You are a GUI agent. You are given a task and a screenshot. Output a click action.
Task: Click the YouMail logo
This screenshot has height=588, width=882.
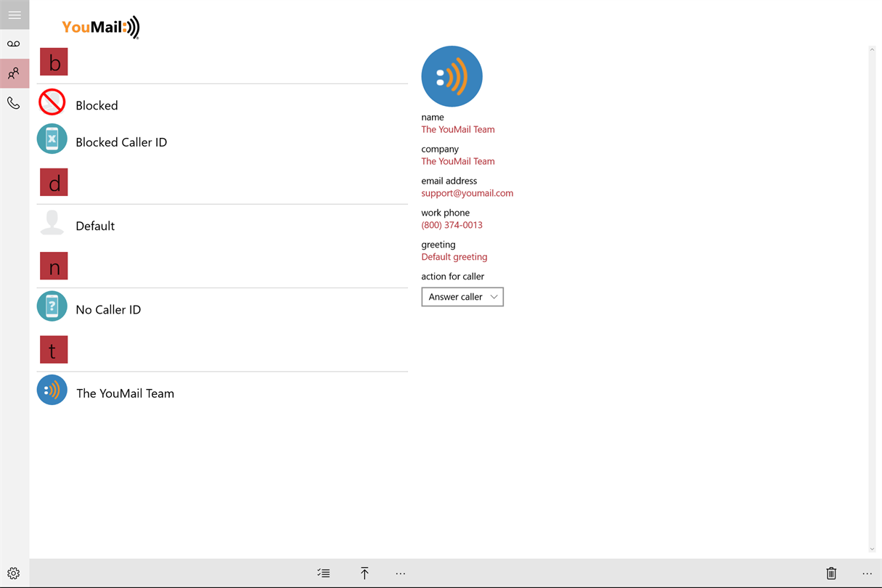pyautogui.click(x=101, y=28)
